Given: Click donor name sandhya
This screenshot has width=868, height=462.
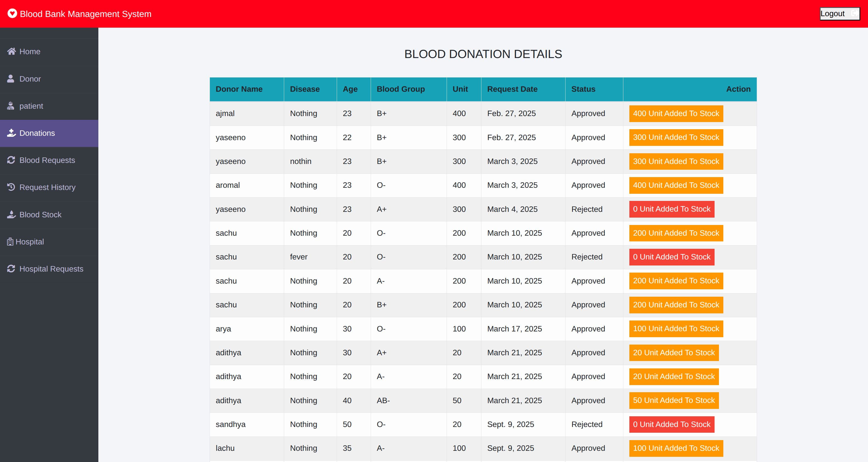Looking at the screenshot, I should [x=230, y=424].
